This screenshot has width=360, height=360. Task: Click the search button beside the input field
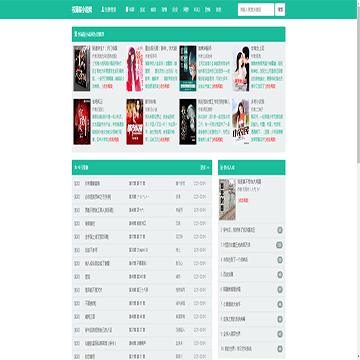tap(280, 10)
